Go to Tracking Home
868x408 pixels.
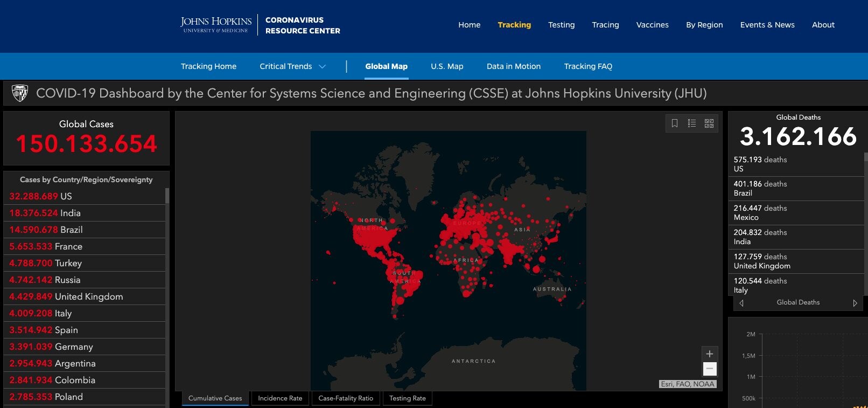tap(208, 66)
